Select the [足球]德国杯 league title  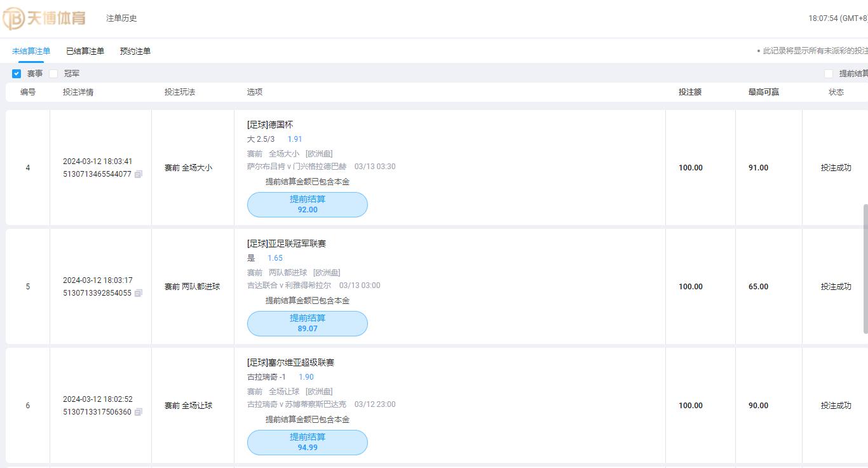(270, 125)
